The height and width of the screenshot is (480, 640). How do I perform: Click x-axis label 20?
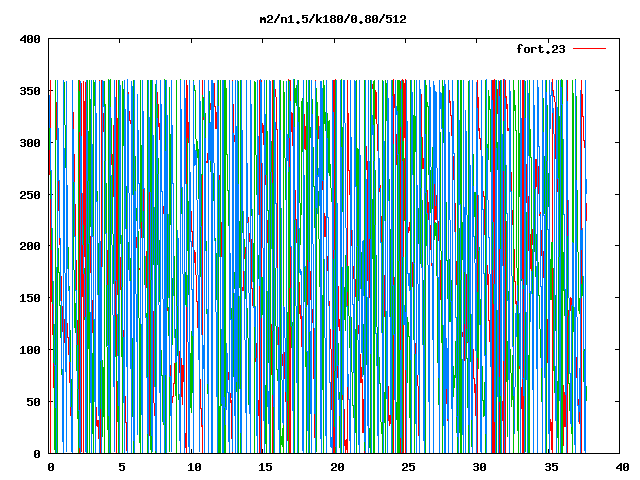click(337, 467)
